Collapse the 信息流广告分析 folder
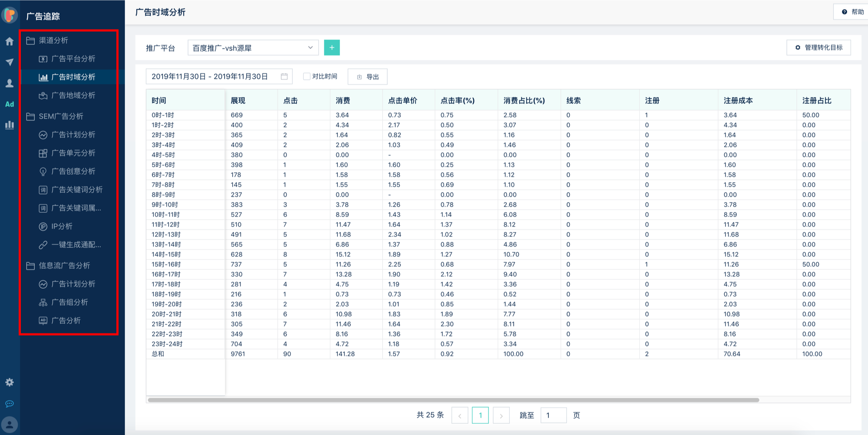 [x=64, y=266]
